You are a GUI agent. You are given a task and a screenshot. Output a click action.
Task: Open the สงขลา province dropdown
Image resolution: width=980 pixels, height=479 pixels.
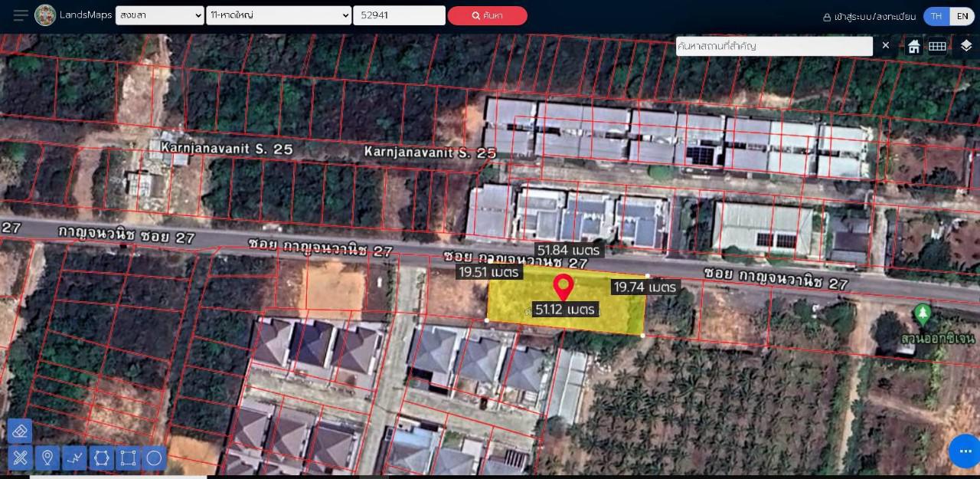tap(160, 15)
